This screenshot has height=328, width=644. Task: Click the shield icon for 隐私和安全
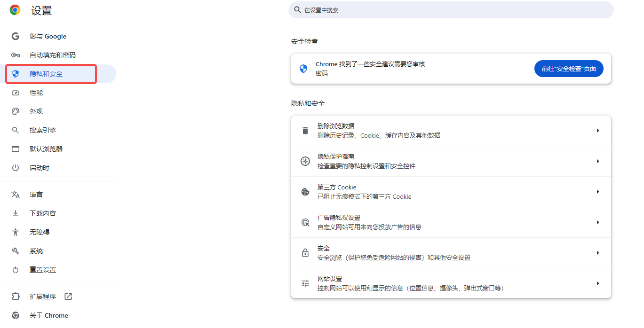tap(16, 74)
